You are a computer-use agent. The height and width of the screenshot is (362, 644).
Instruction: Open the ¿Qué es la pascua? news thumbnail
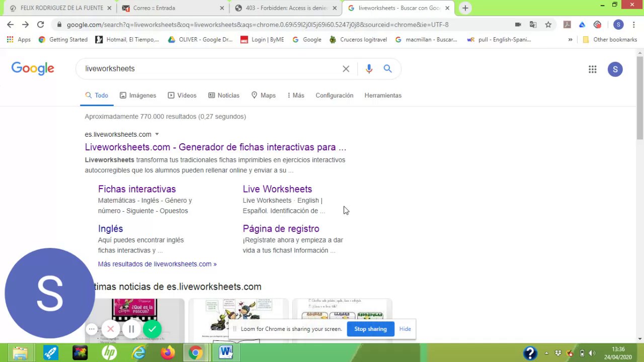(x=134, y=320)
